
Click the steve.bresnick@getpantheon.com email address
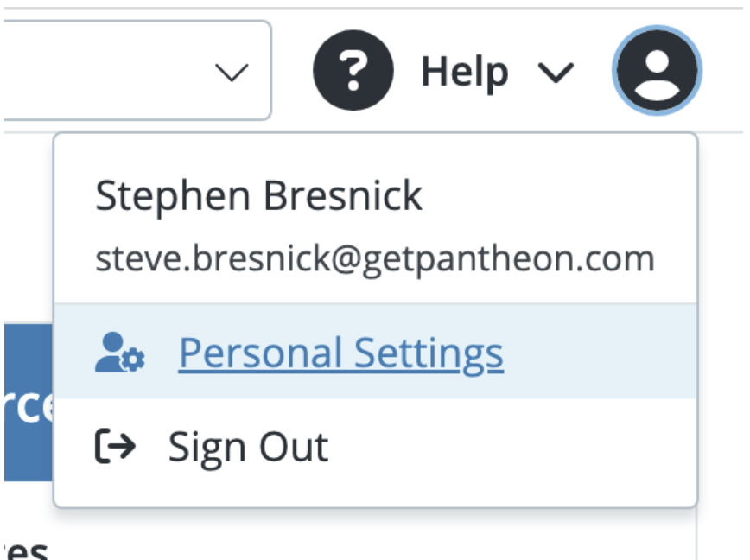tap(374, 258)
